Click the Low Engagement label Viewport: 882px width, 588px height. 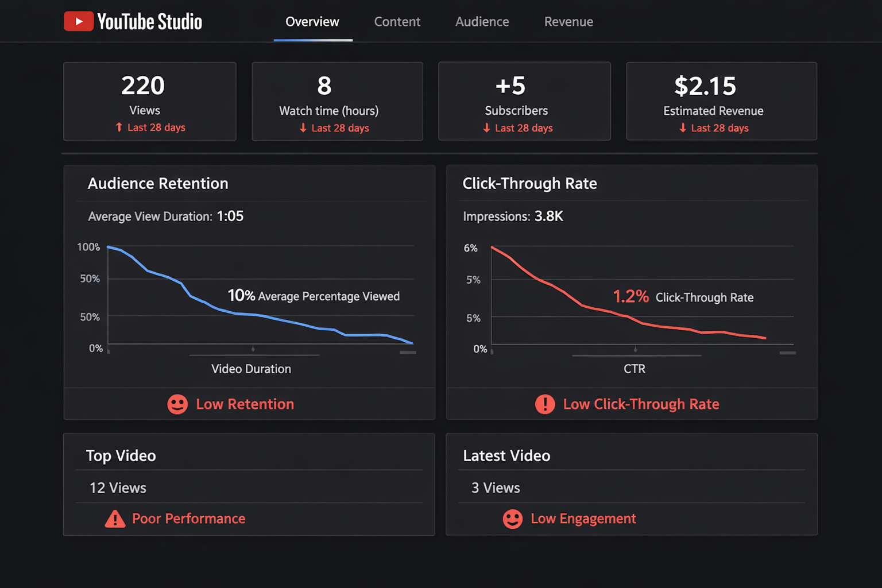coord(583,519)
